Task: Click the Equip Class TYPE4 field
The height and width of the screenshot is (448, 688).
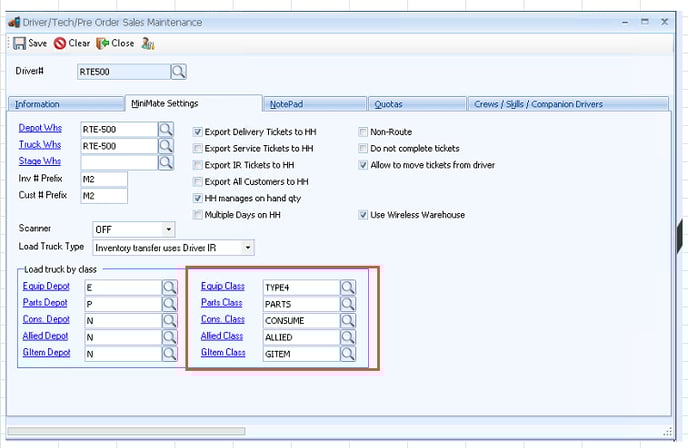Action: [x=301, y=287]
